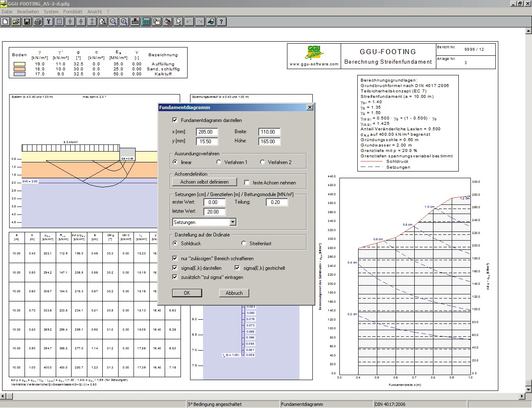Open the Ansicht menu

[95, 12]
